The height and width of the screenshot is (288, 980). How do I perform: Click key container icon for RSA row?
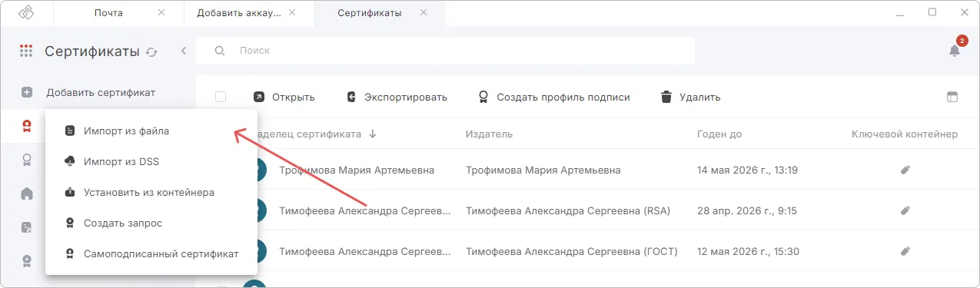click(x=905, y=210)
